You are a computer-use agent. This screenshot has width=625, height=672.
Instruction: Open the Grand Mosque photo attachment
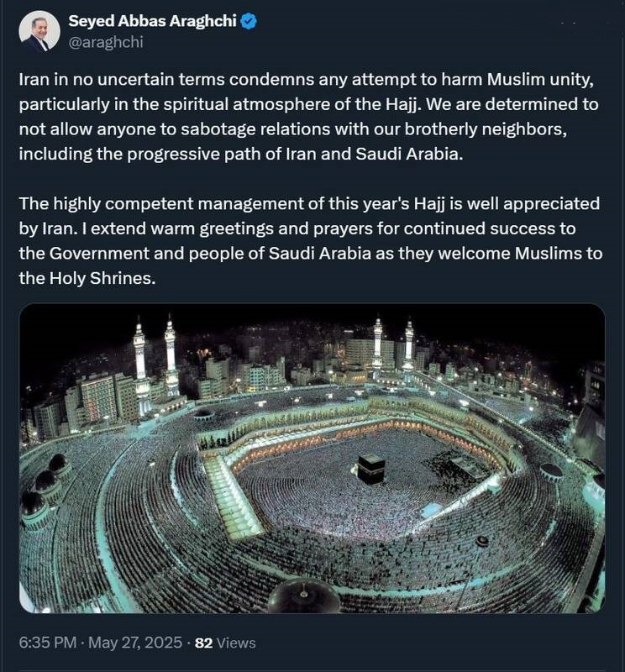click(312, 458)
